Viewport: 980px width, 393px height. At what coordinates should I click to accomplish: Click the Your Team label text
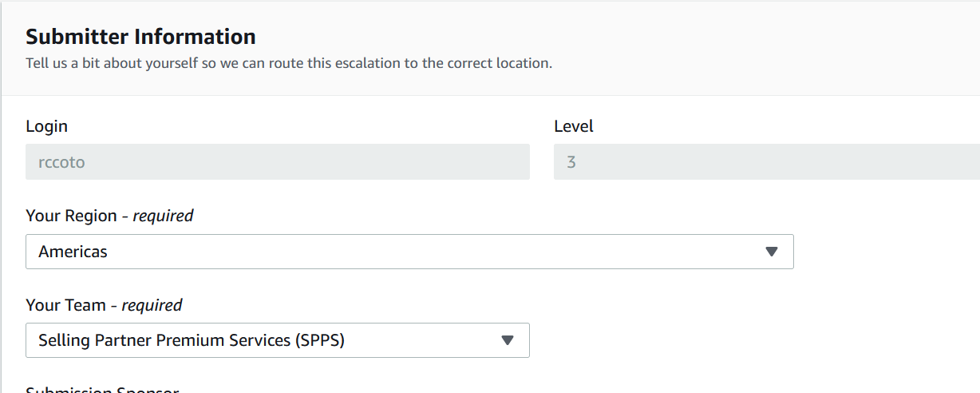point(104,305)
